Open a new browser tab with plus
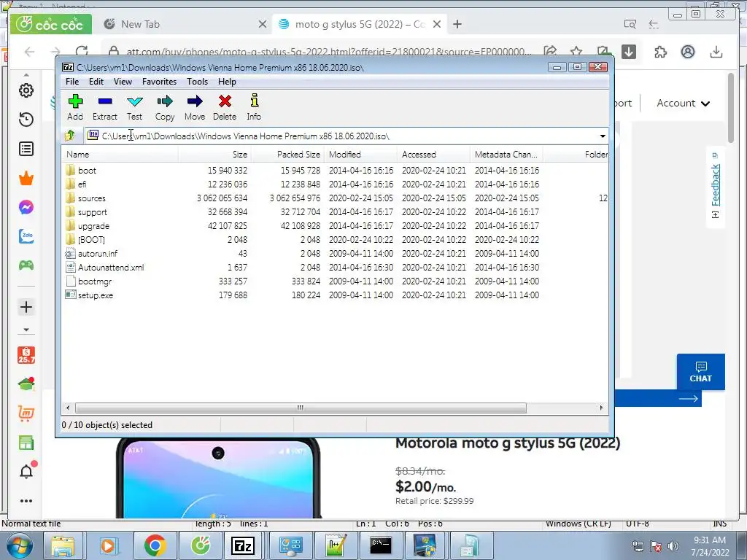 coord(457,24)
